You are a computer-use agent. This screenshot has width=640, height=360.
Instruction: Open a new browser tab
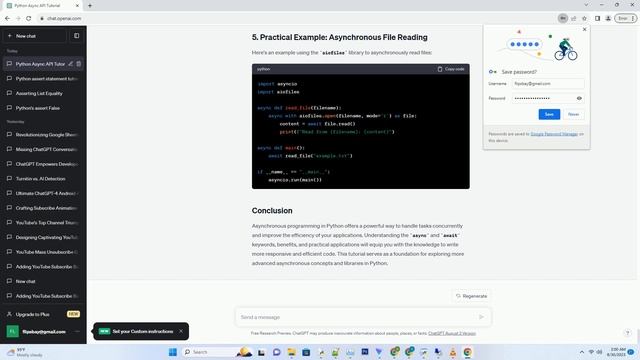coord(90,6)
